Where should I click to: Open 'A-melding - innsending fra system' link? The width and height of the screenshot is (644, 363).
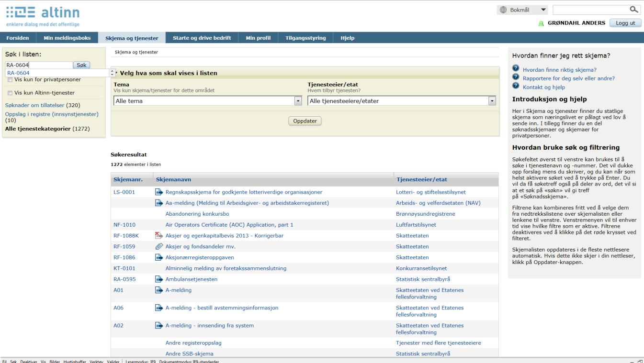pos(210,325)
